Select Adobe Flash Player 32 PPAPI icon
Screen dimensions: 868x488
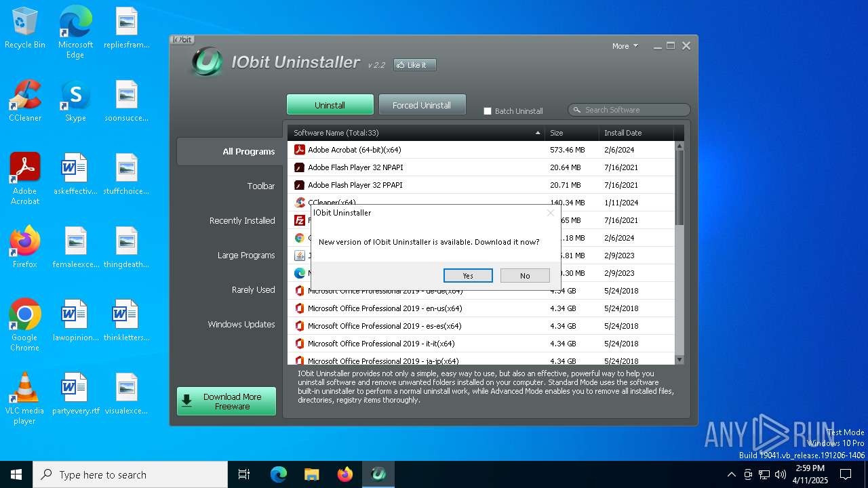tap(300, 185)
